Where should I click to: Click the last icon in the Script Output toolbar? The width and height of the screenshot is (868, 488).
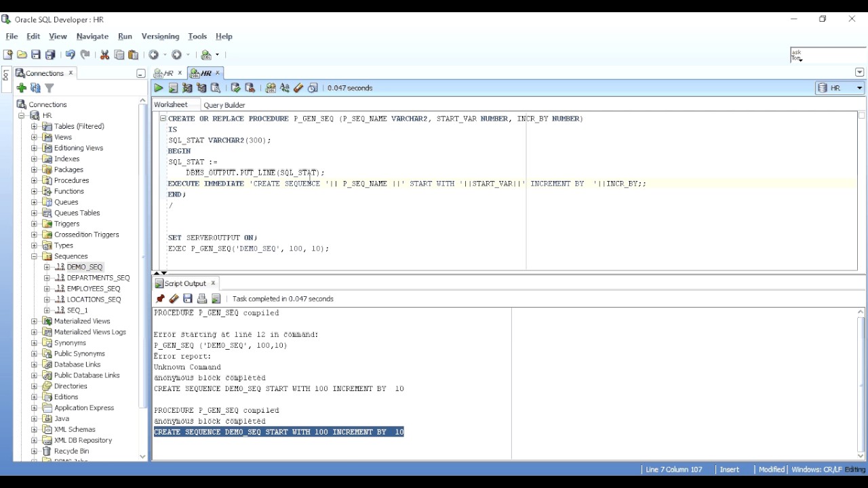coord(216,299)
